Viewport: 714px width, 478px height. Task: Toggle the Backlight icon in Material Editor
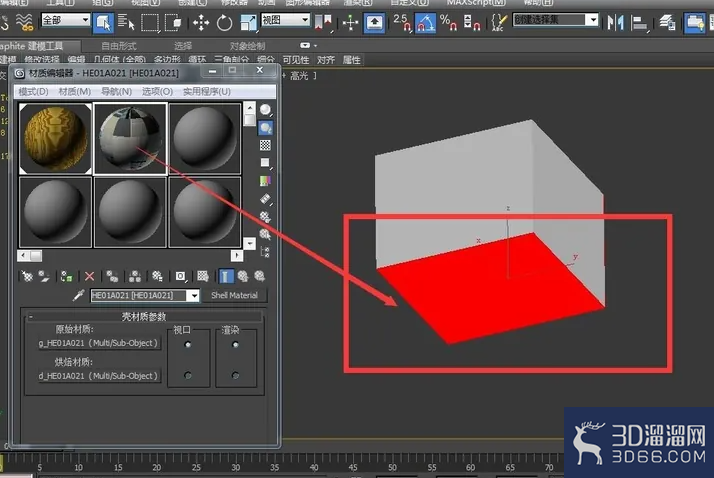[265, 128]
